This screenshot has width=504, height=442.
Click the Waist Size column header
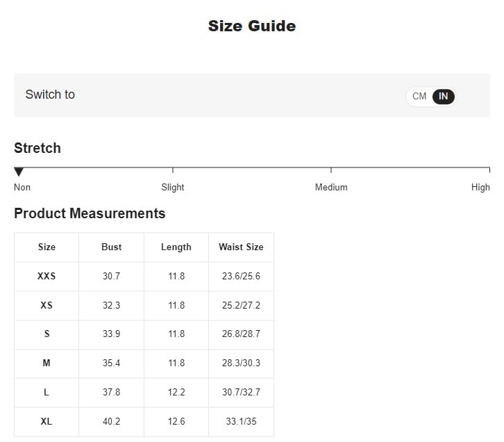pyautogui.click(x=241, y=247)
